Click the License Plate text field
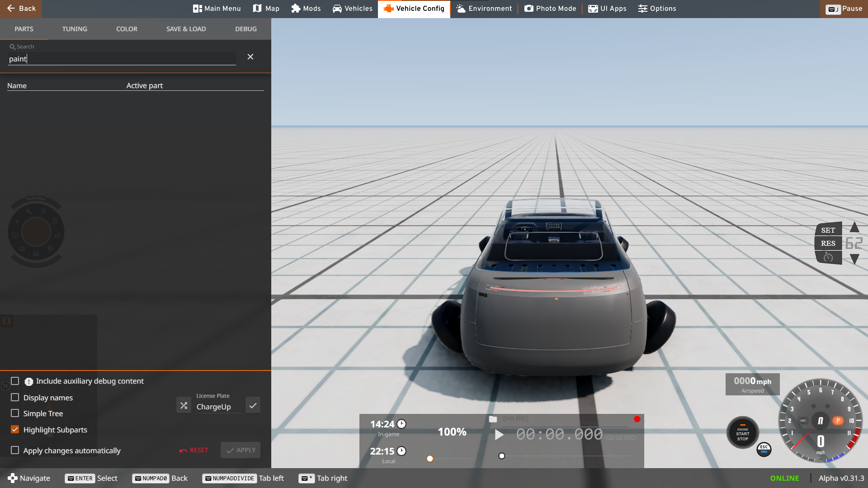Screen dimensions: 868x488 point(218,407)
